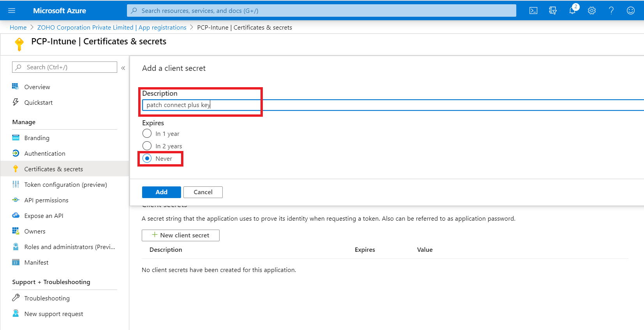Click the Value column header
Viewport: 644px width, 330px height.
click(x=425, y=250)
